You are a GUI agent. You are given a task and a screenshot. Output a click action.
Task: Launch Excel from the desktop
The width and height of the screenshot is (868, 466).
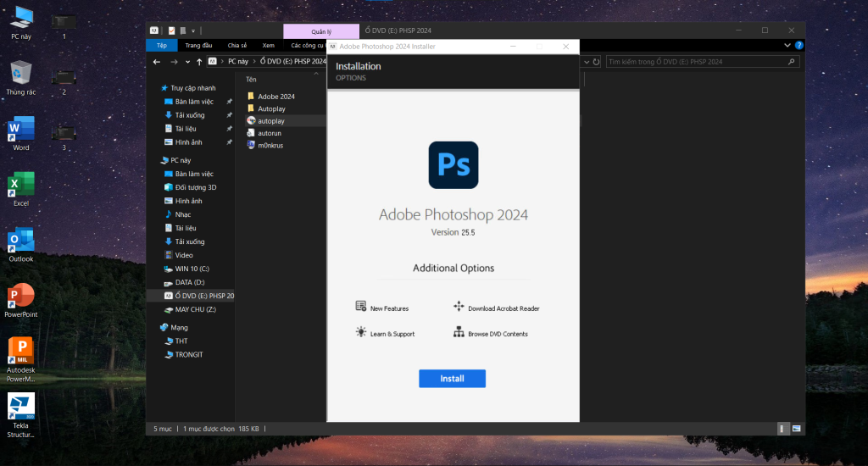pos(21,189)
